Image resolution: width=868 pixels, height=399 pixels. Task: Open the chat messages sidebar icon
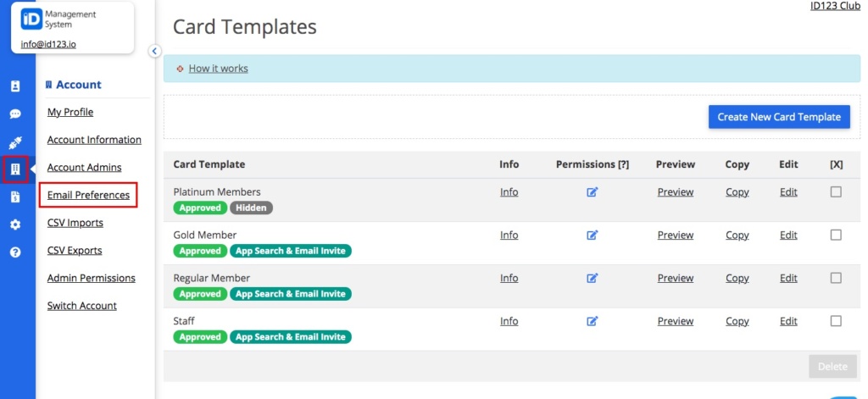pos(15,114)
